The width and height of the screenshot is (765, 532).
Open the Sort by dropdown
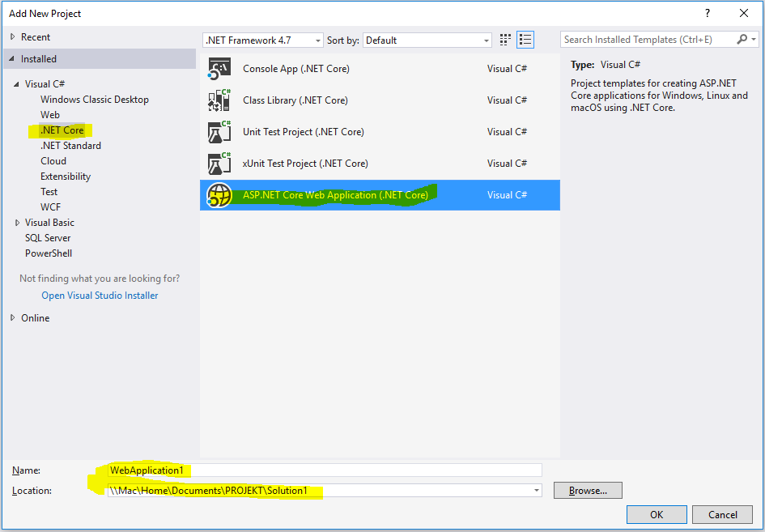(x=486, y=40)
